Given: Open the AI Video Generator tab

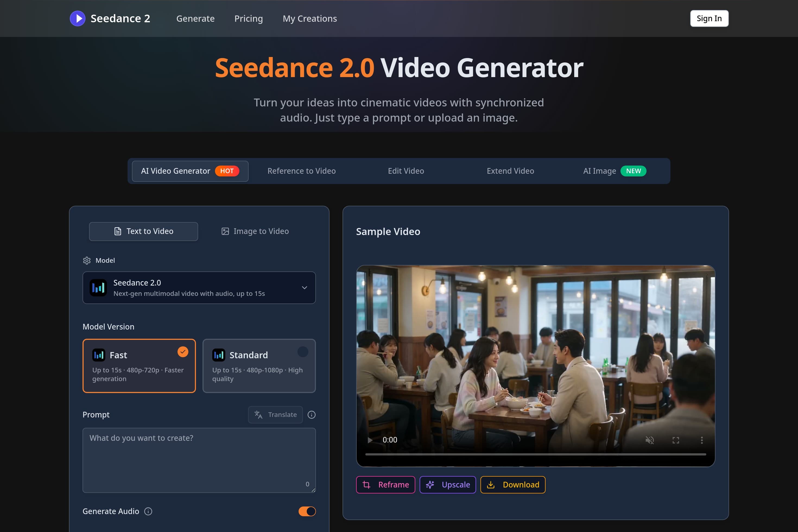Looking at the screenshot, I should pos(190,171).
